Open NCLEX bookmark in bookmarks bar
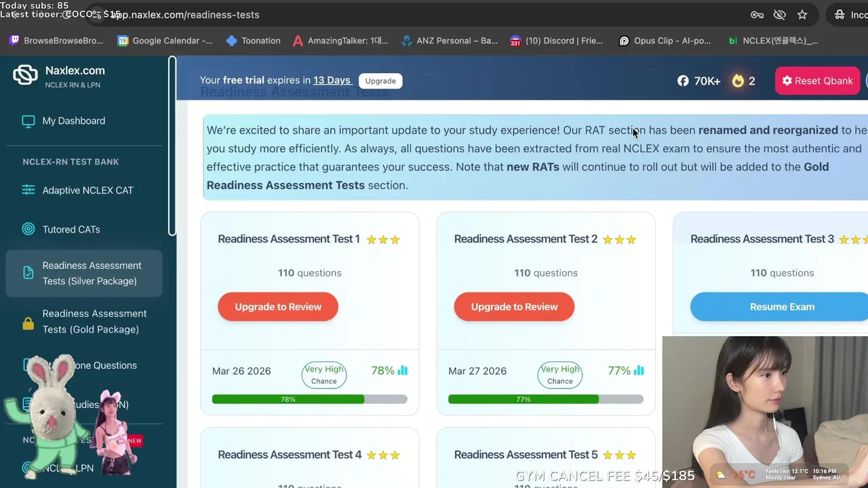 (773, 41)
